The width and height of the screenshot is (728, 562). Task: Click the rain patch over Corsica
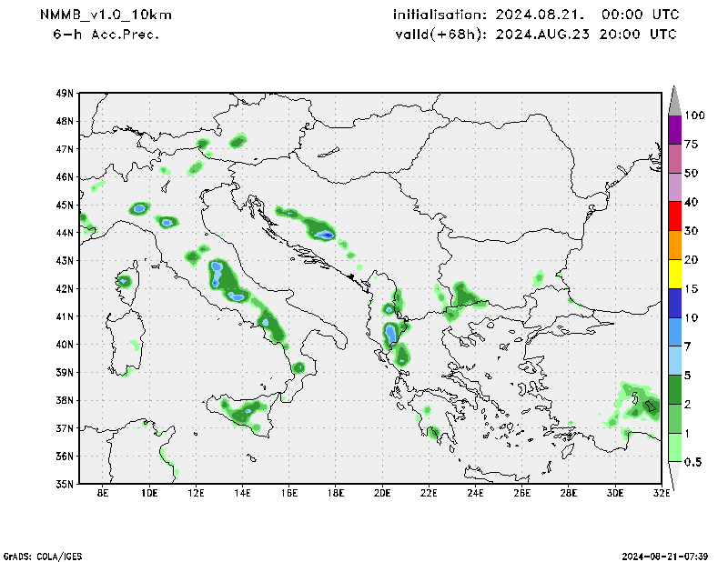click(125, 280)
